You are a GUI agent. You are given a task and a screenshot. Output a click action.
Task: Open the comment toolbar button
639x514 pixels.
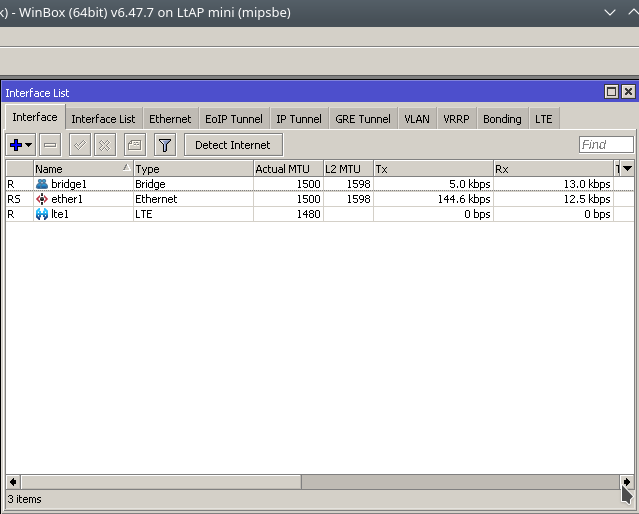pyautogui.click(x=135, y=145)
